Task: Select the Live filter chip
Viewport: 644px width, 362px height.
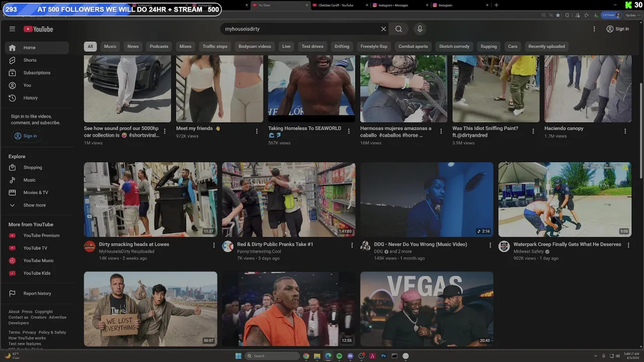Action: click(286, 46)
